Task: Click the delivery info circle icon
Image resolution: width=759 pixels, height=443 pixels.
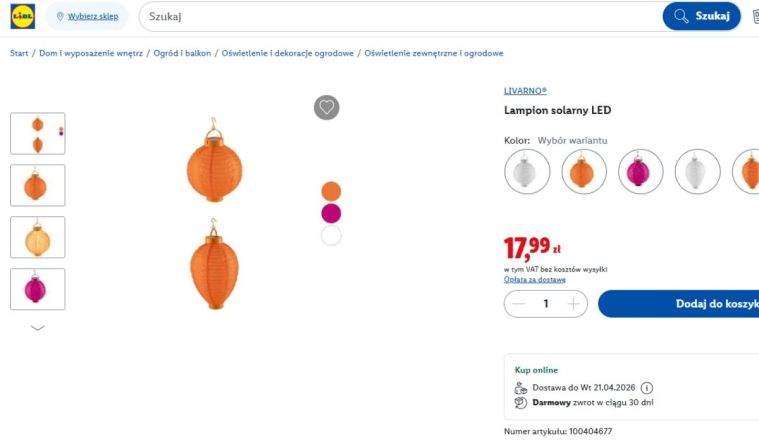Action: tap(647, 388)
